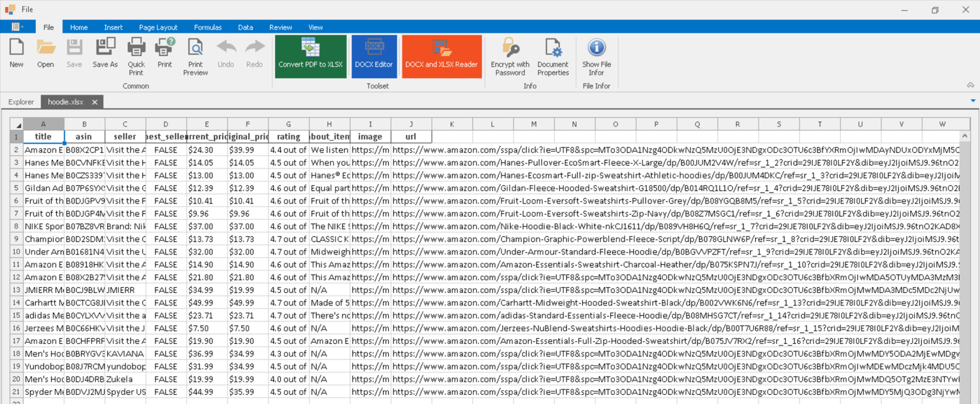Switch to the Insert ribbon tab
The image size is (980, 404).
pyautogui.click(x=113, y=27)
